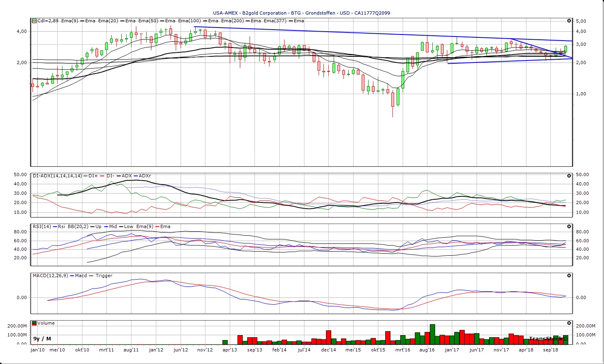The width and height of the screenshot is (604, 364).
Task: Select the Cdl=2,89 legend label
Action: 48,21
